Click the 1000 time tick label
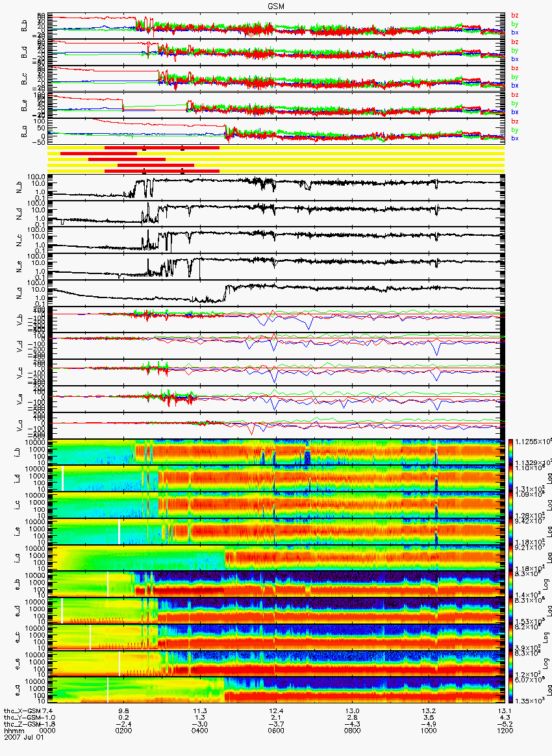552x756 pixels. 429,731
